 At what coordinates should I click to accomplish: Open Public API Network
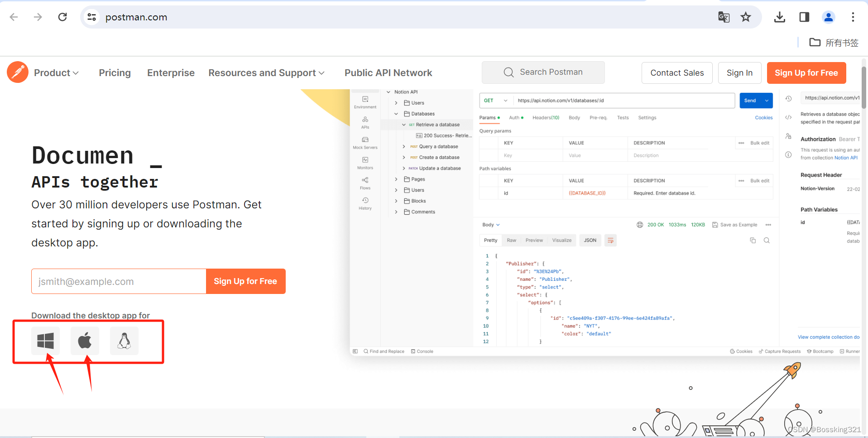[x=388, y=73]
